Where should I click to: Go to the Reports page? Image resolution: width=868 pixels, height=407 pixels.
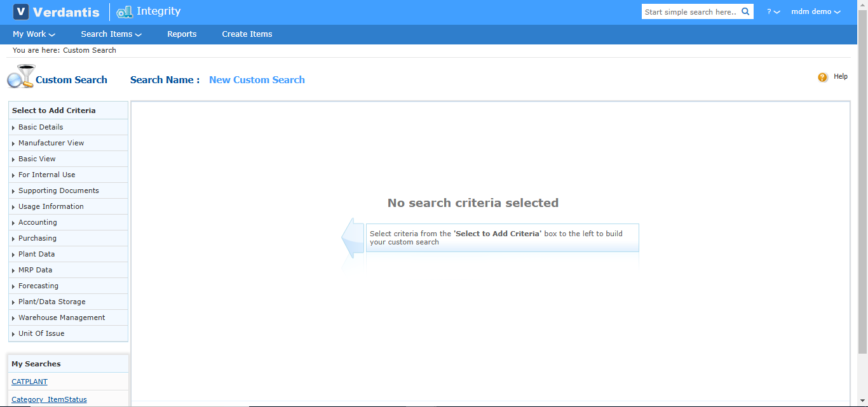182,34
